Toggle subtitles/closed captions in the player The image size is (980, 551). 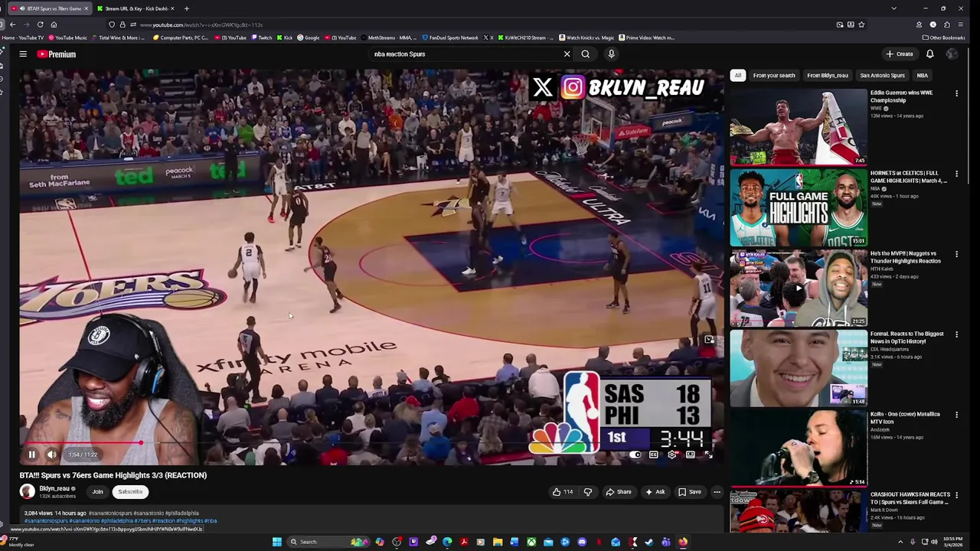coord(653,455)
